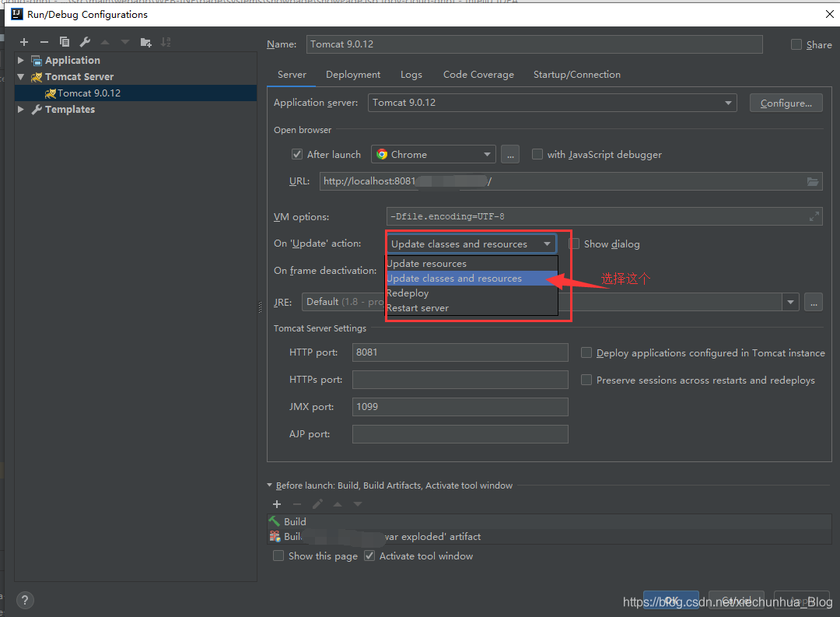This screenshot has height=617, width=840.
Task: Click the HTTPs port field
Action: pos(460,380)
